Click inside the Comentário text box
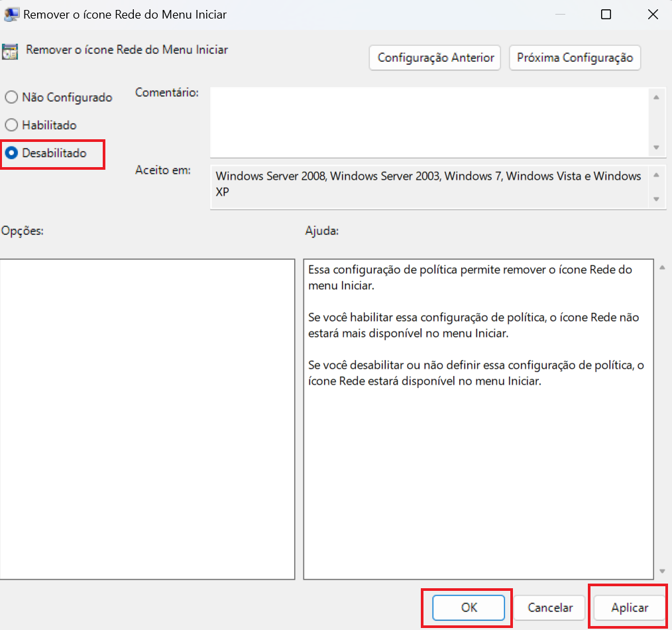The height and width of the screenshot is (630, 672). tap(429, 122)
